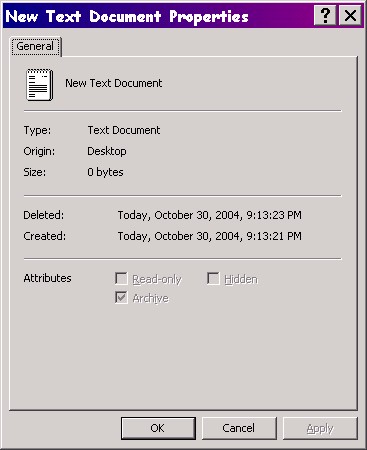Screen dimensions: 367x450
Task: Uncheck the Archive checkbox
Action: pos(121,298)
